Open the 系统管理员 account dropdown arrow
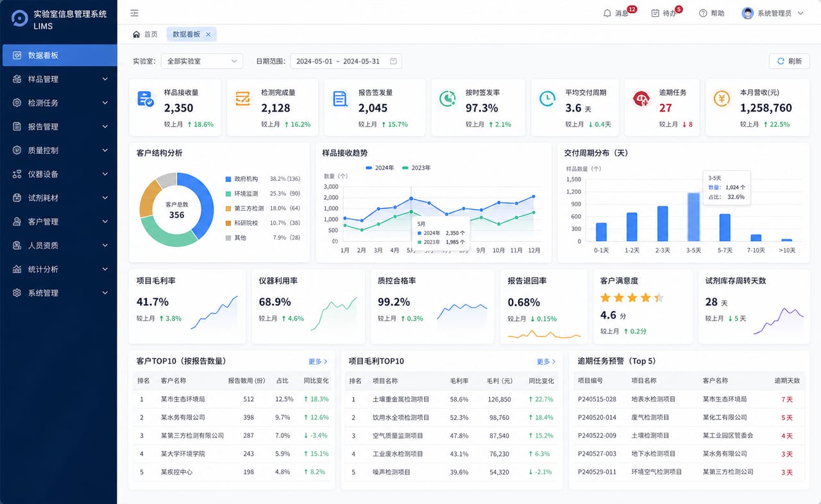This screenshot has height=504, width=821. [x=799, y=13]
